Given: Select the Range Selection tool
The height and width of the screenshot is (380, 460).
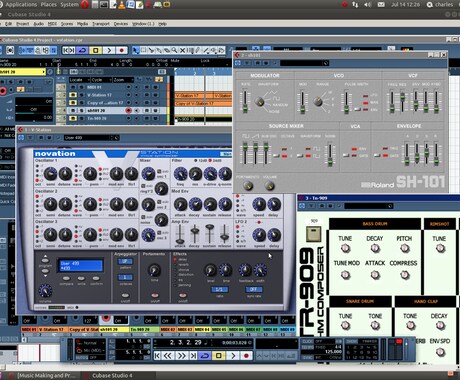Looking at the screenshot, I should 143,50.
